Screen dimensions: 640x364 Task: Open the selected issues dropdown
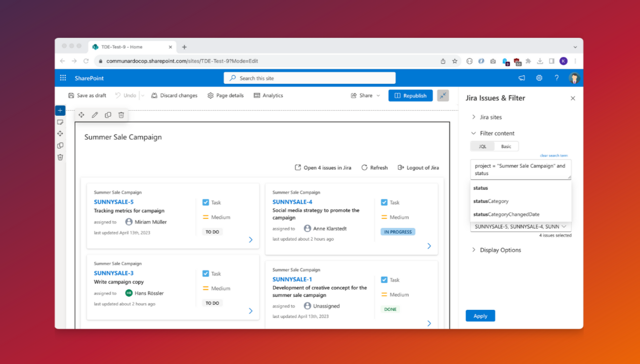coord(521,226)
